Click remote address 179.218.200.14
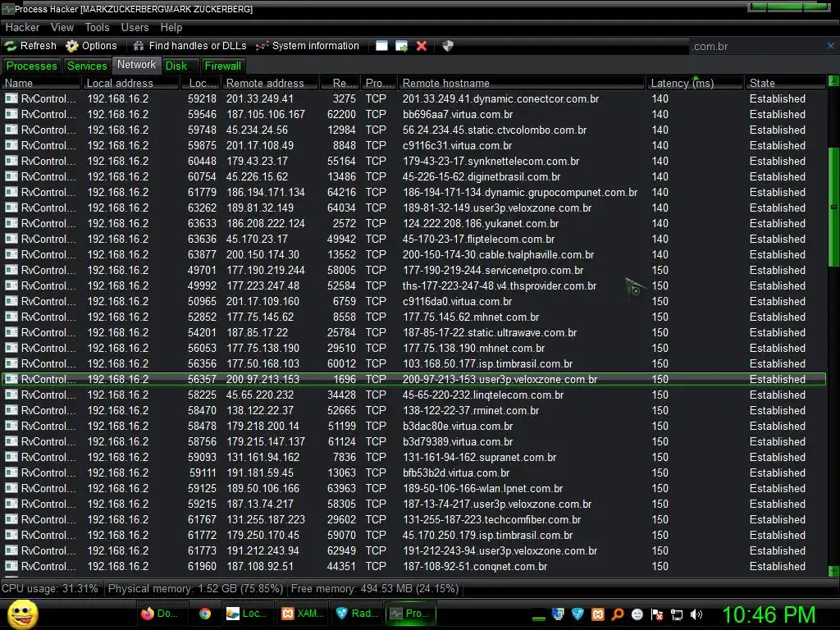The width and height of the screenshot is (840, 630). (262, 426)
